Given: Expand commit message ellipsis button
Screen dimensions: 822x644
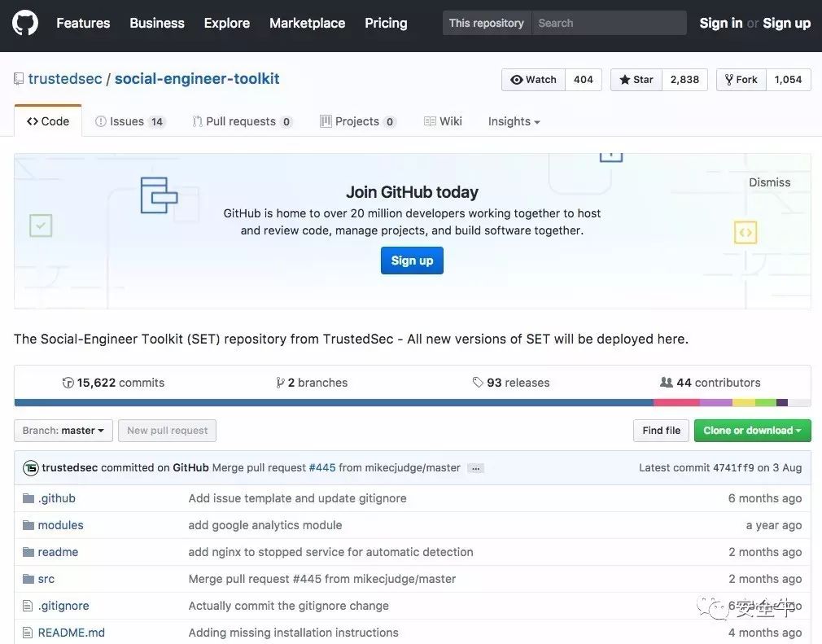Looking at the screenshot, I should [x=475, y=468].
